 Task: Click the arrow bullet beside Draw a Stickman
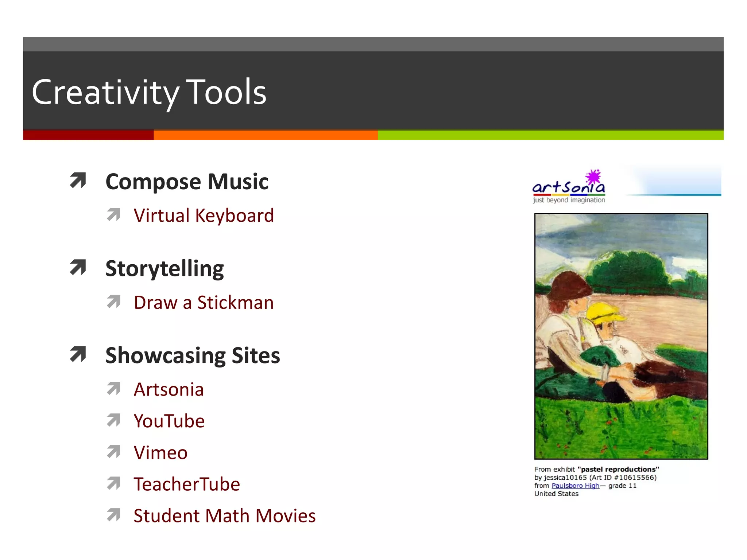coord(113,302)
